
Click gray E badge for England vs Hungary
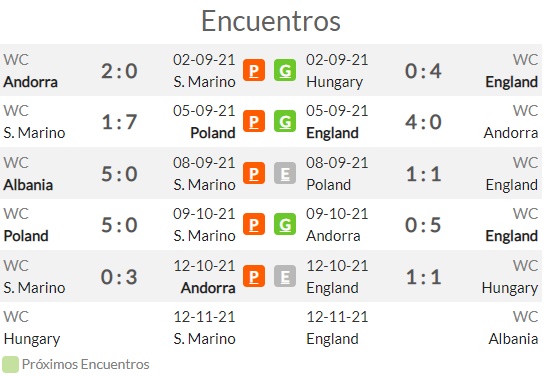tap(285, 276)
